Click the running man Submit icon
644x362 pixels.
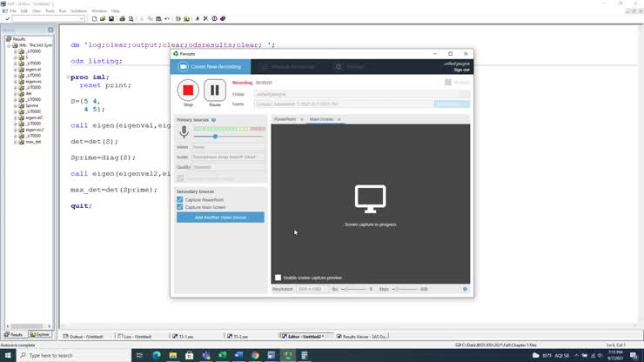coord(196,18)
